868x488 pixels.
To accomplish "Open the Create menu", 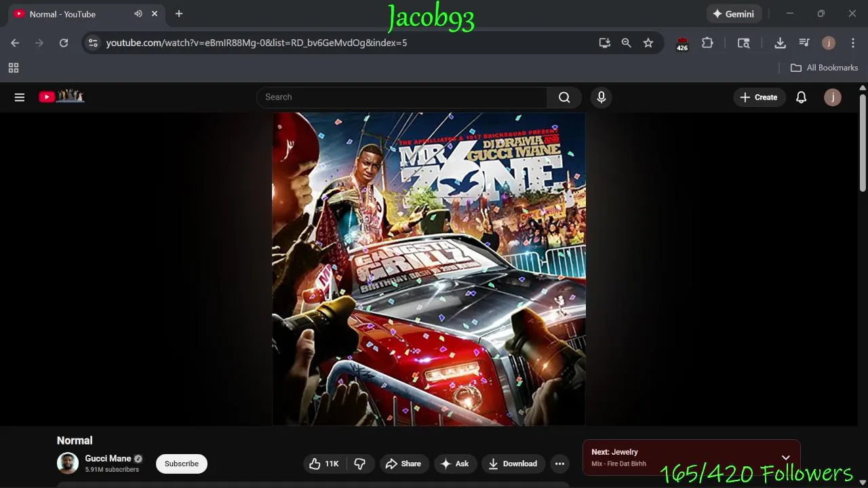I will pyautogui.click(x=759, y=97).
